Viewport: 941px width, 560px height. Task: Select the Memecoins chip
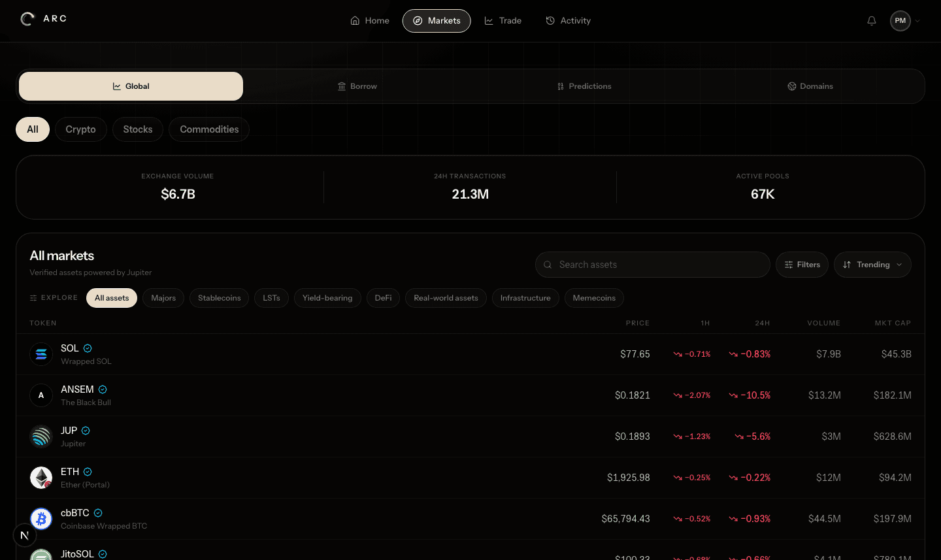(594, 298)
